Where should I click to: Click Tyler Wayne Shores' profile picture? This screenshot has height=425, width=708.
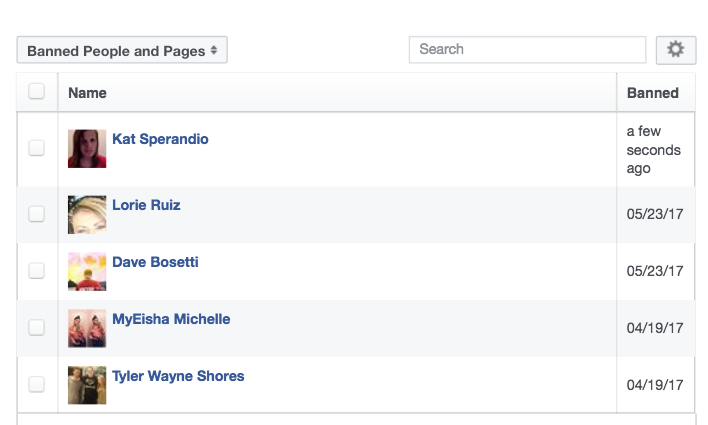[87, 386]
